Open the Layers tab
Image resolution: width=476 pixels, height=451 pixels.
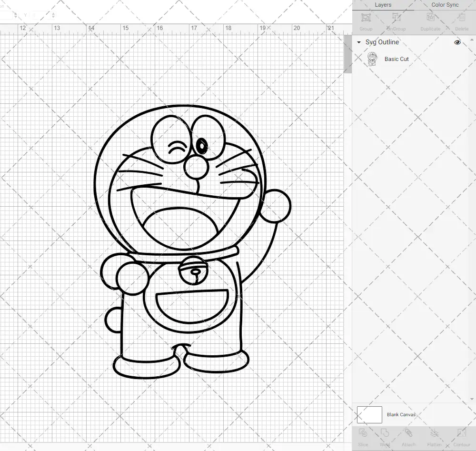[x=383, y=5]
